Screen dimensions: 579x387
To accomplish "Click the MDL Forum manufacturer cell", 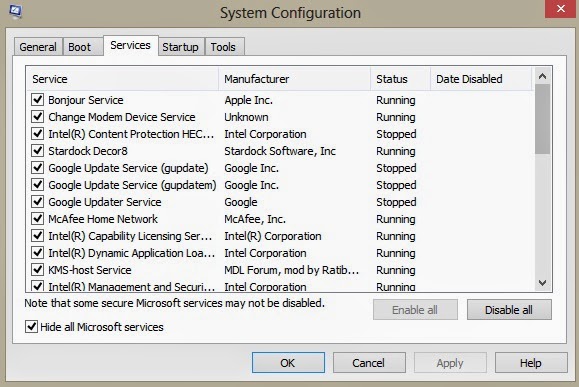I will (291, 270).
